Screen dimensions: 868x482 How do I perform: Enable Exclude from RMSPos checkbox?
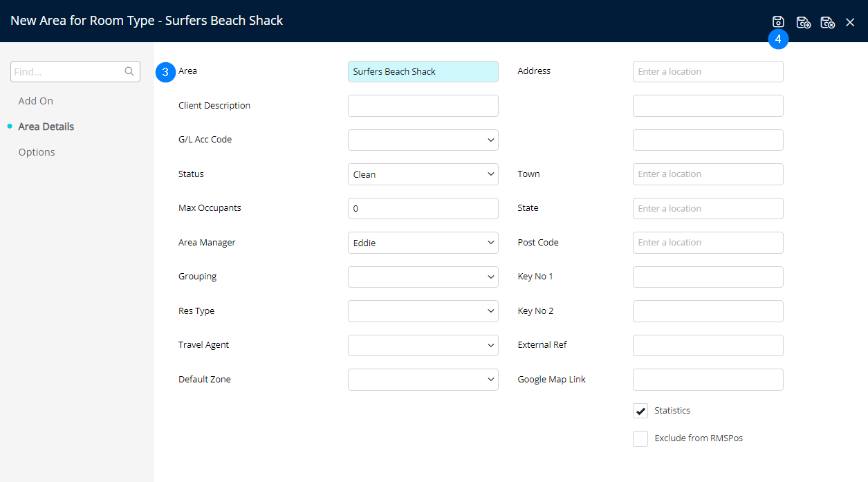pos(640,438)
